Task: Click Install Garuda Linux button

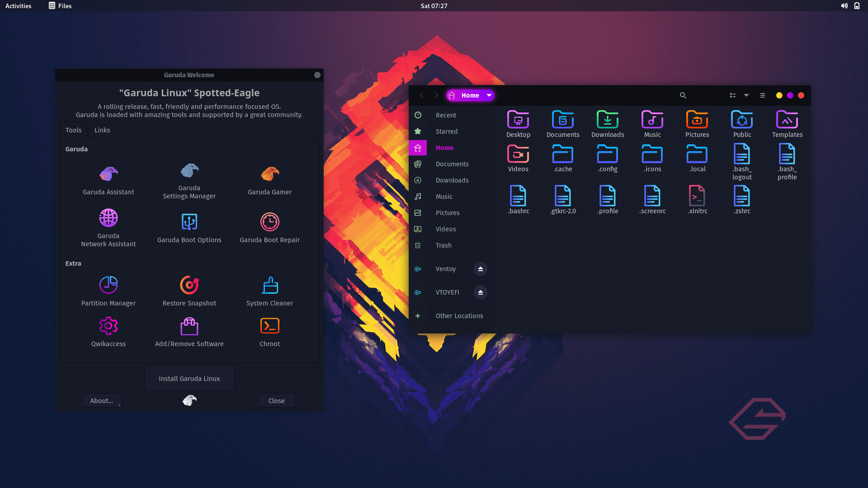Action: click(x=189, y=378)
